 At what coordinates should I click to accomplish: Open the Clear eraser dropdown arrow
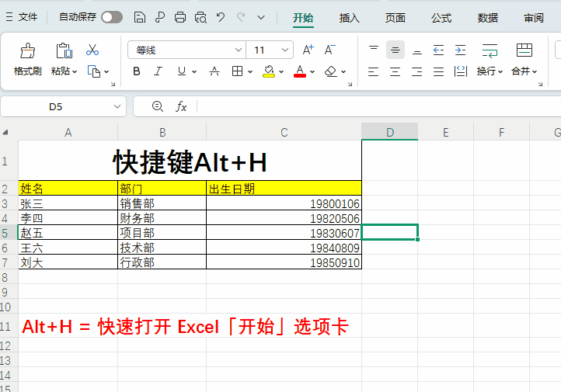click(x=343, y=72)
